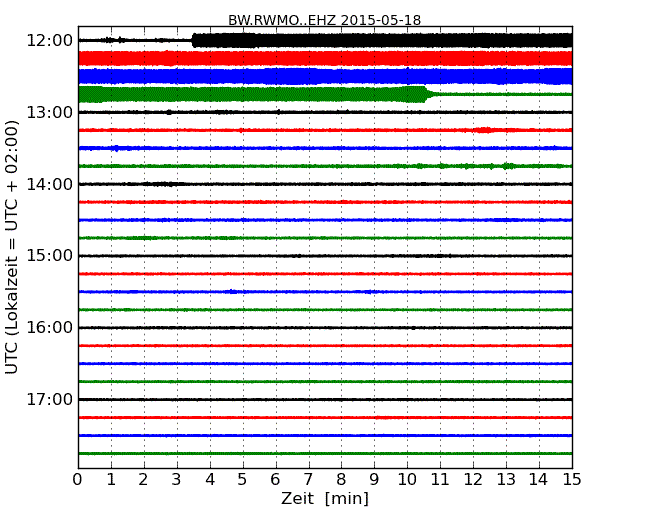This screenshot has height=520, width=650.
Task: Click the plot title BW.RWMO..EHZ 2015-05-18
Action: coord(325,20)
